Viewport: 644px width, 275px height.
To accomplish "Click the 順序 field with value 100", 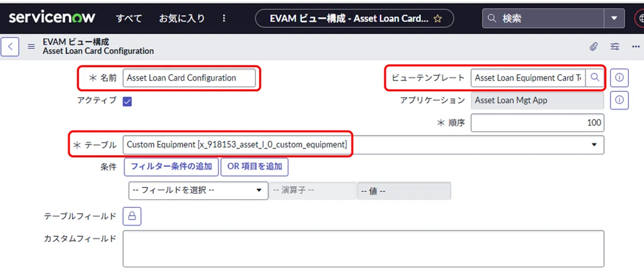I will (x=537, y=122).
